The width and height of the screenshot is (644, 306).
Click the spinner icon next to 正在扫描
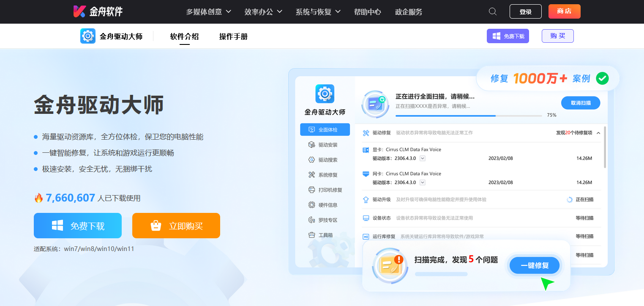[569, 199]
